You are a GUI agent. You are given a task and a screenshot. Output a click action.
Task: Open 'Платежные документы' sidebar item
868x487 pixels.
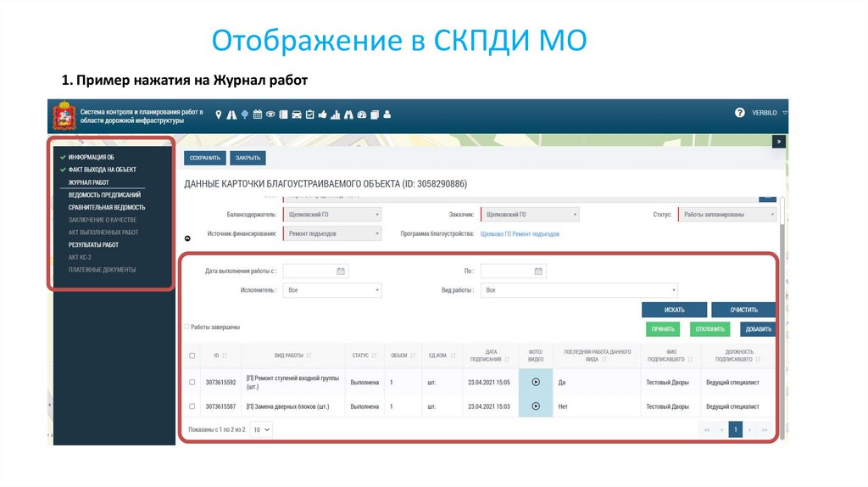click(x=102, y=270)
